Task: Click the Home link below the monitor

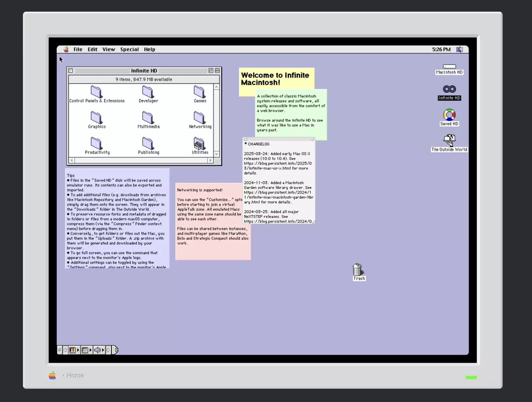Action: pos(74,375)
